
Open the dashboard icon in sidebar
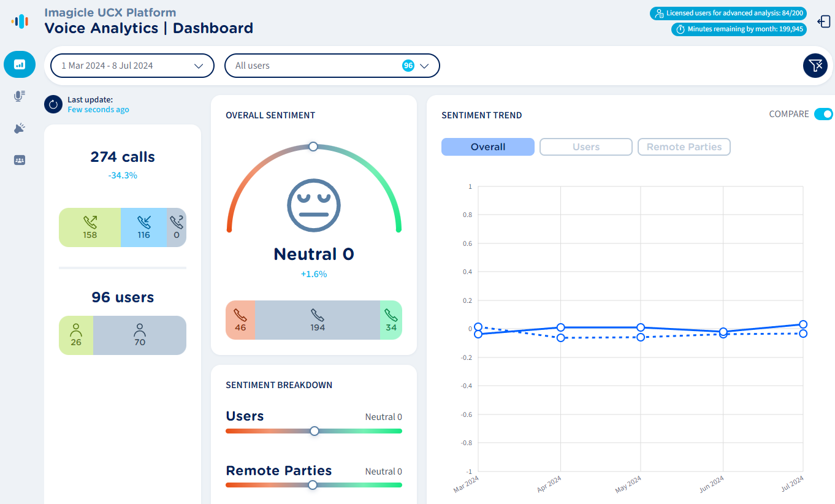point(20,64)
